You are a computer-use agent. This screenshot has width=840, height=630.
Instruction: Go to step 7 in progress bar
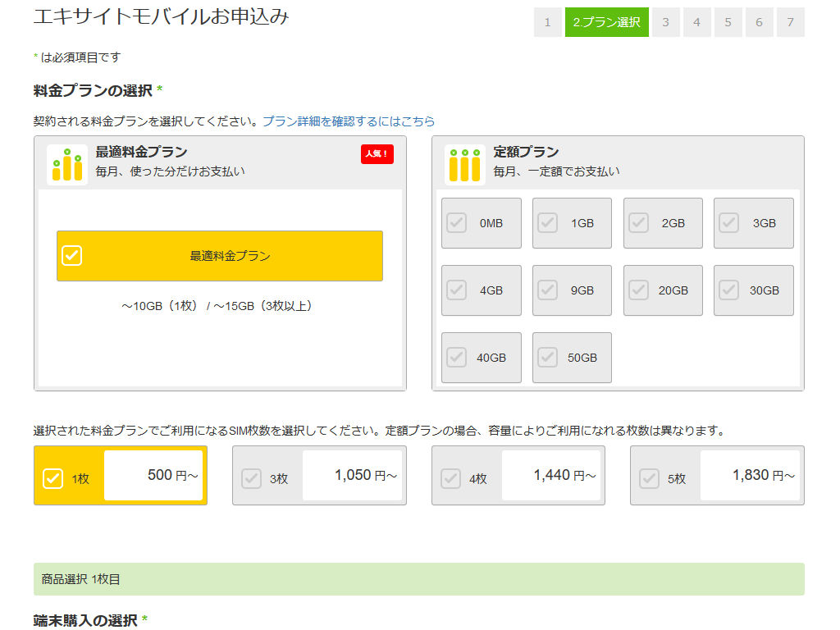coord(791,22)
